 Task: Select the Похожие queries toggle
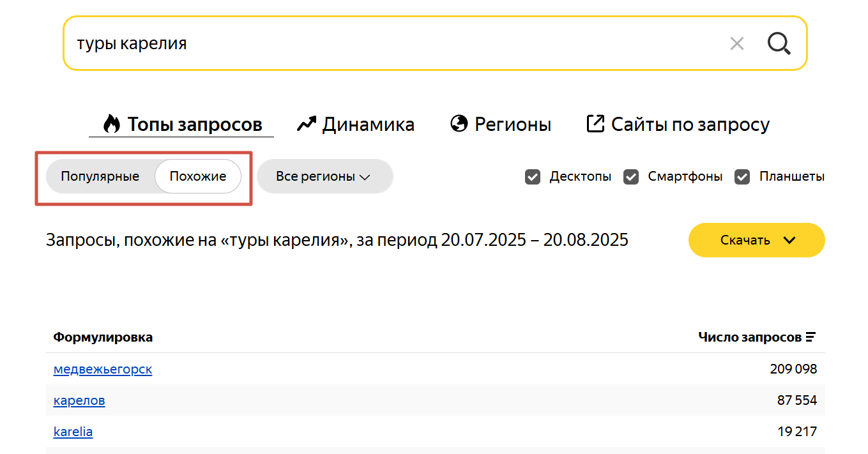pos(197,176)
